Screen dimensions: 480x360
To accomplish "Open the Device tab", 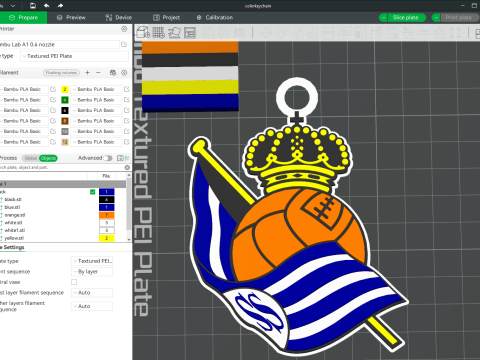I will pos(119,18).
